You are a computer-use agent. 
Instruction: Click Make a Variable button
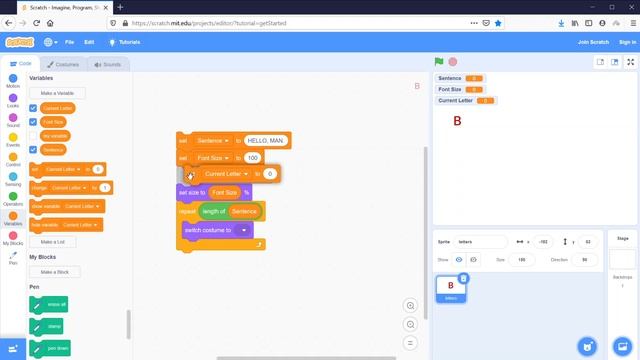tap(57, 93)
